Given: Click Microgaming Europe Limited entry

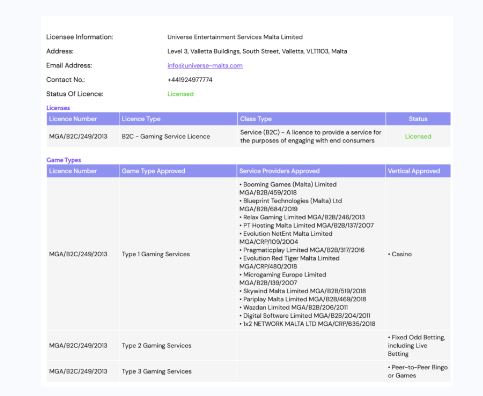Looking at the screenshot, I should point(283,279).
